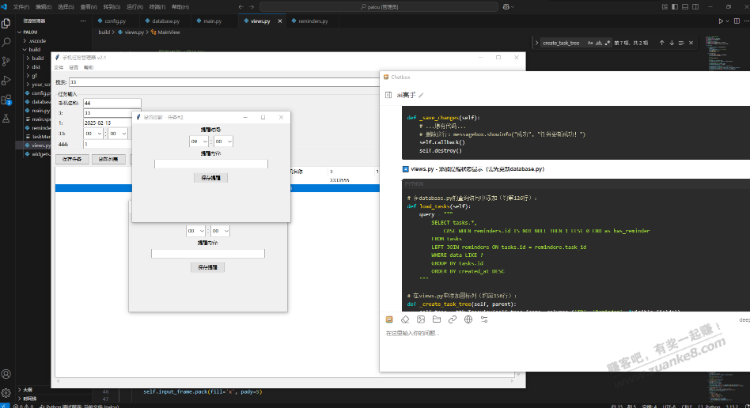
Task: Toggle the primary side bar layout icon
Action: tap(675, 7)
